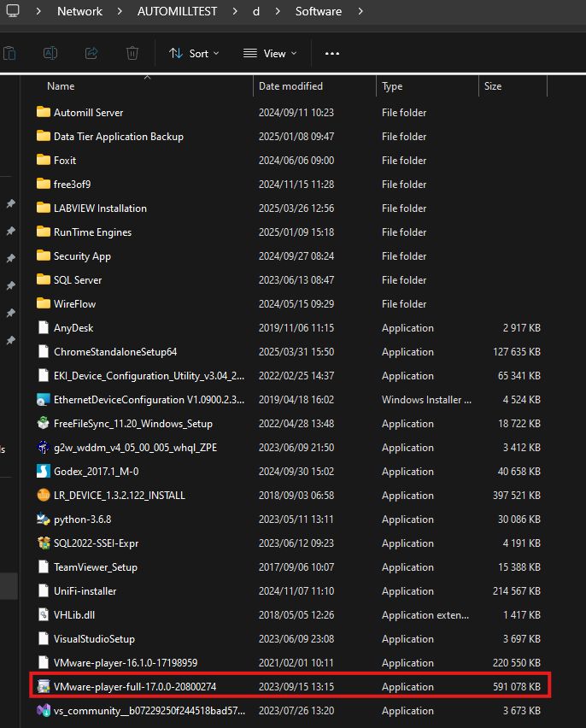The image size is (586, 728).
Task: Sort by the Size column header
Action: coord(493,86)
